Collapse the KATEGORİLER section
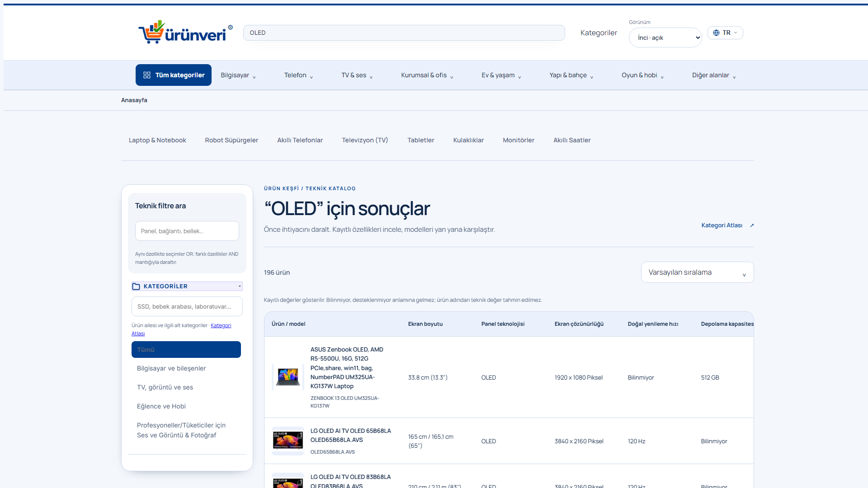Screen dimensions: 868x488 (187, 286)
